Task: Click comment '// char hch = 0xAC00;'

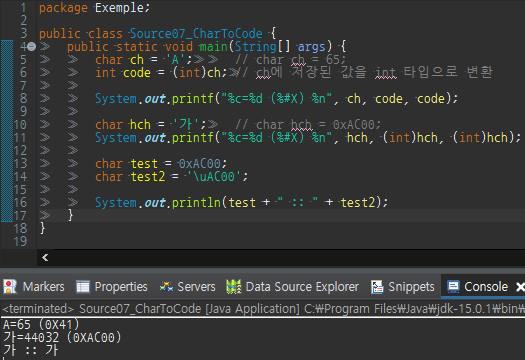Action: (308, 125)
